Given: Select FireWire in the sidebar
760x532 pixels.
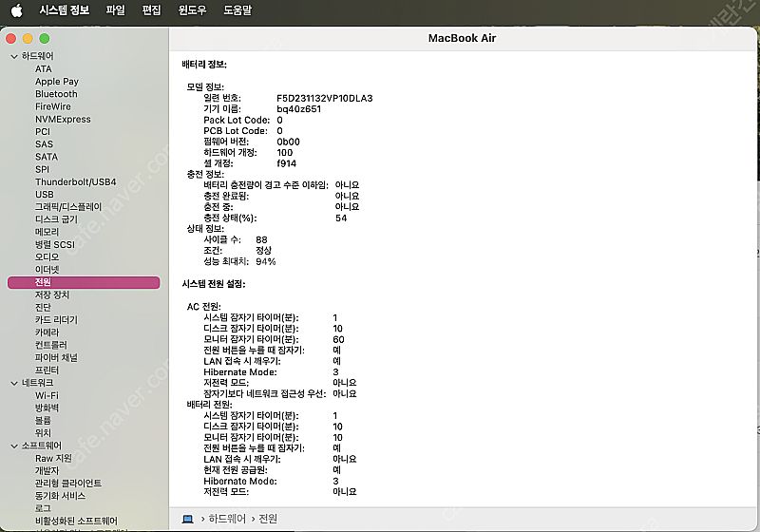Looking at the screenshot, I should pos(53,106).
